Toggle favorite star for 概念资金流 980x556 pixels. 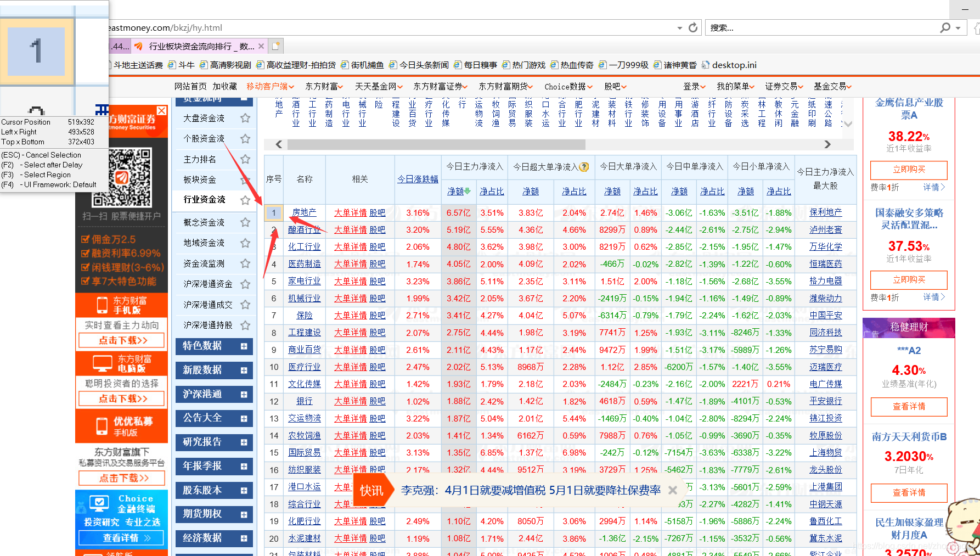click(x=245, y=222)
